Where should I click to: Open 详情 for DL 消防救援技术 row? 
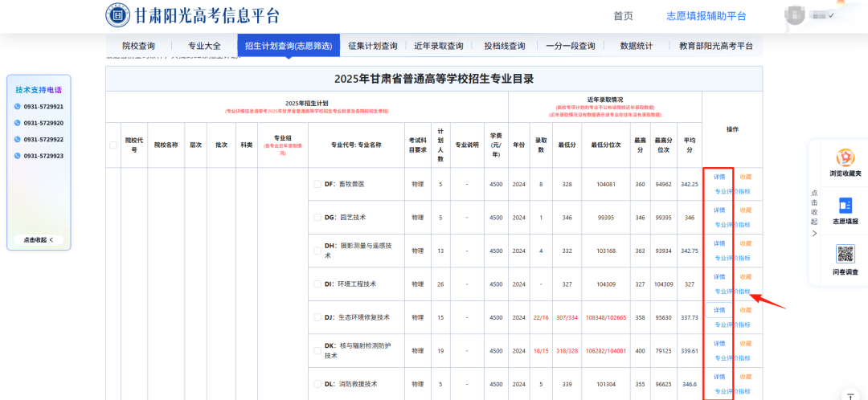(719, 377)
